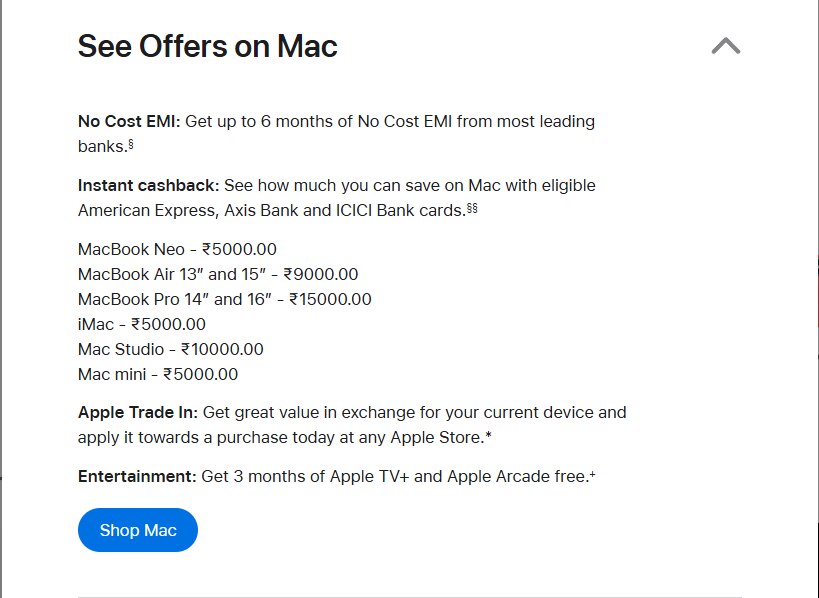Image resolution: width=819 pixels, height=598 pixels.
Task: Click the See Offers on Mac heading
Action: pyautogui.click(x=207, y=46)
